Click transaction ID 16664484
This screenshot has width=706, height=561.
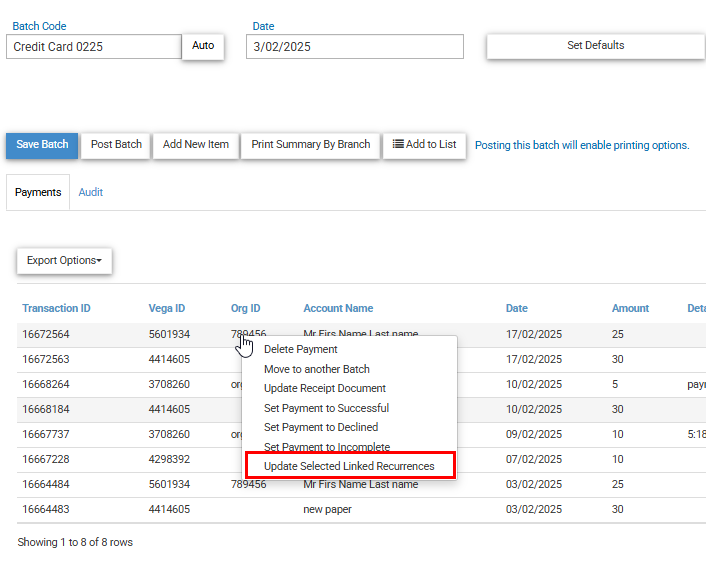click(x=46, y=484)
